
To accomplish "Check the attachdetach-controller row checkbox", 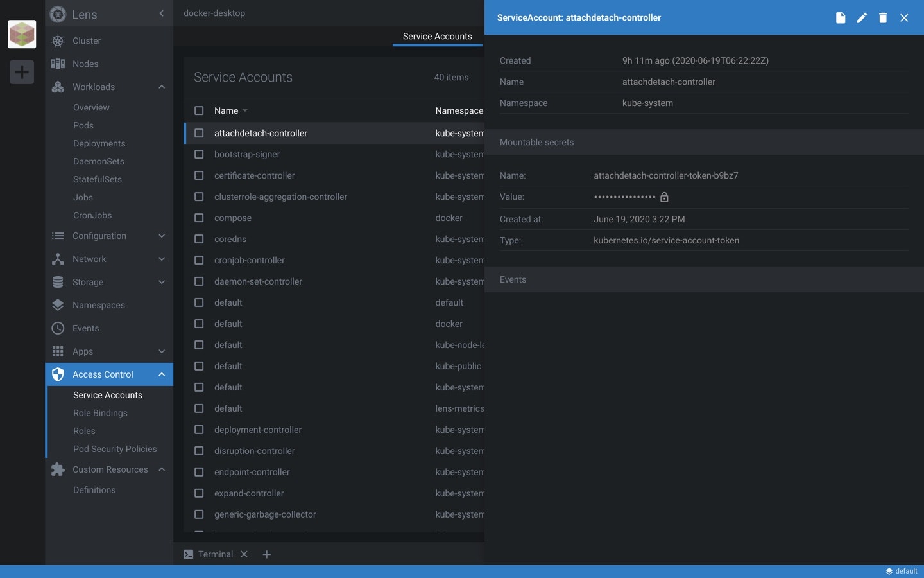I will (x=199, y=133).
